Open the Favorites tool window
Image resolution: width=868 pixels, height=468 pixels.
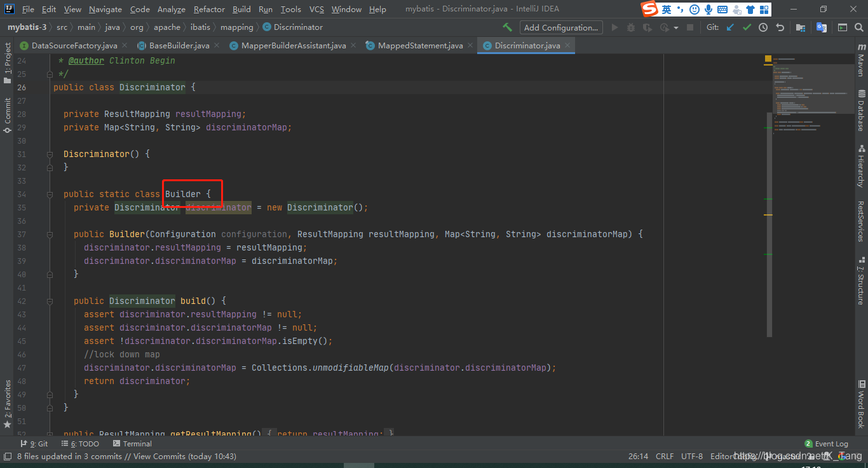coord(7,404)
